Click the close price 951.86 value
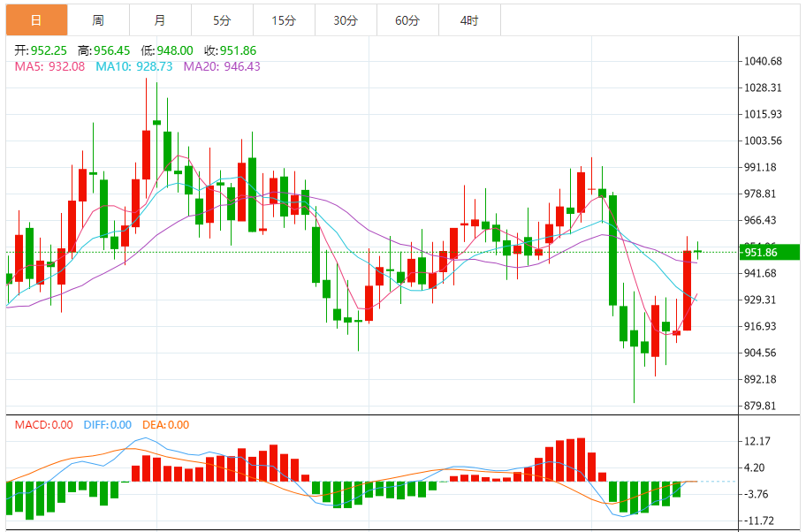The width and height of the screenshot is (806, 532). (x=238, y=50)
